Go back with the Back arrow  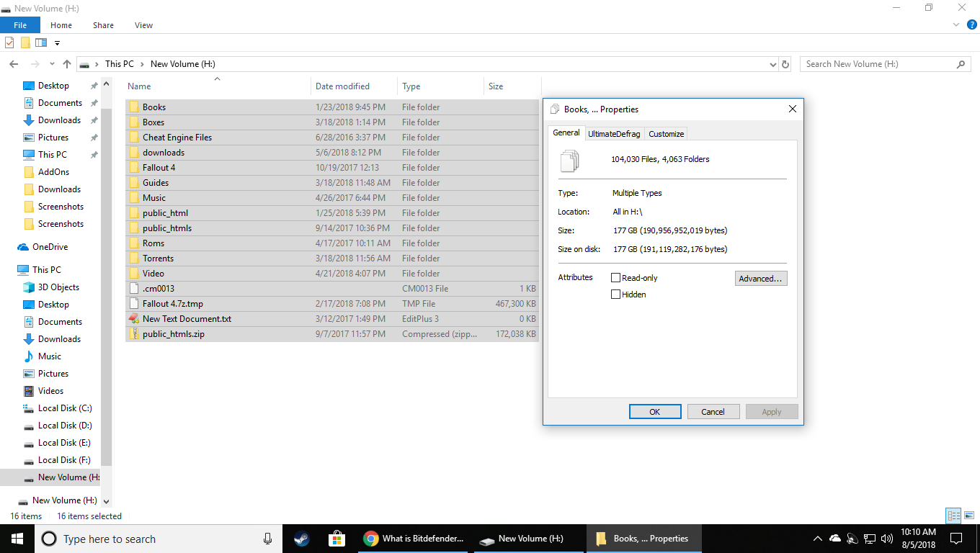point(14,64)
